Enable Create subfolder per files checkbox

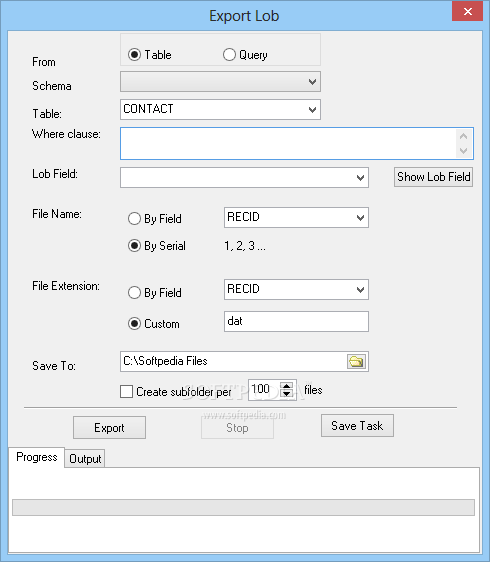[127, 391]
